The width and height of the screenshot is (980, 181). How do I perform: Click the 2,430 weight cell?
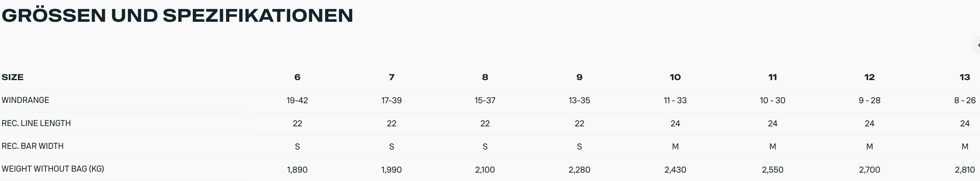coord(675,170)
